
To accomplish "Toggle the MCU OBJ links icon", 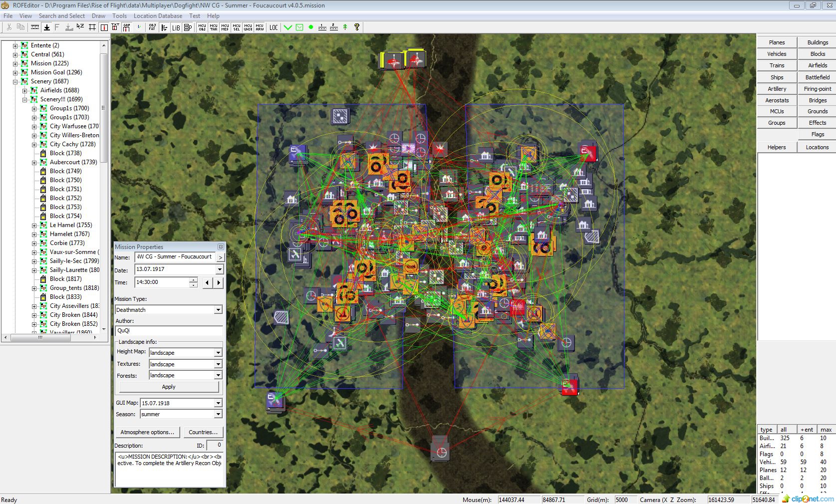I will coord(202,27).
